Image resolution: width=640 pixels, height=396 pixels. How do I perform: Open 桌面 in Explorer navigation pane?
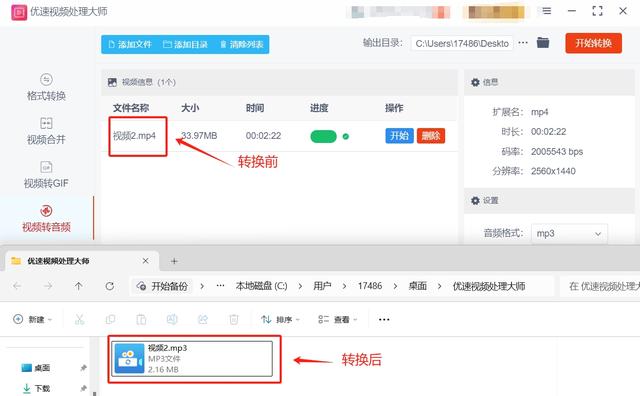(36, 368)
